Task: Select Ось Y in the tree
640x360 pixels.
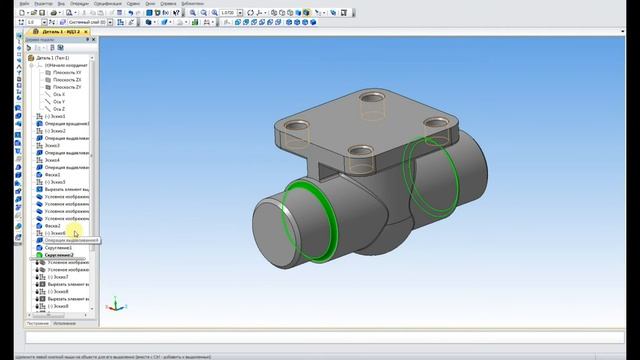Action: [x=59, y=102]
